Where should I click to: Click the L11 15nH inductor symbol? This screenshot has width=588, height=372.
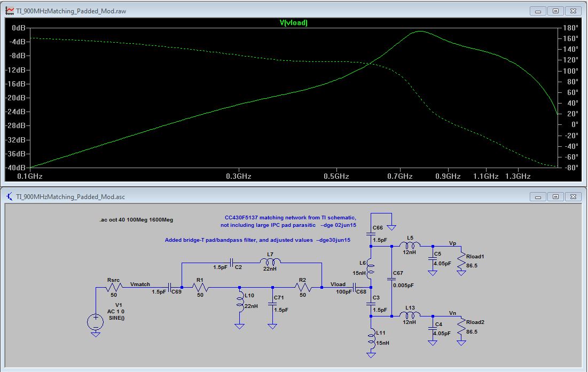(371, 338)
